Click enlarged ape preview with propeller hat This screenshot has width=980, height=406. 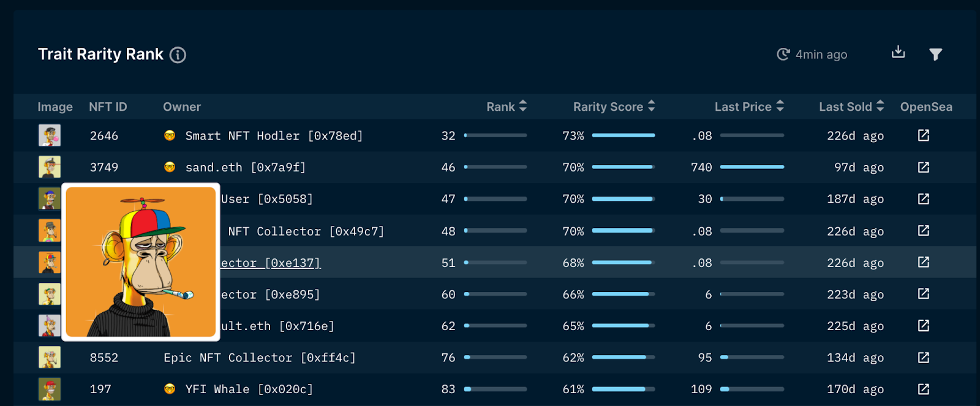tap(141, 262)
